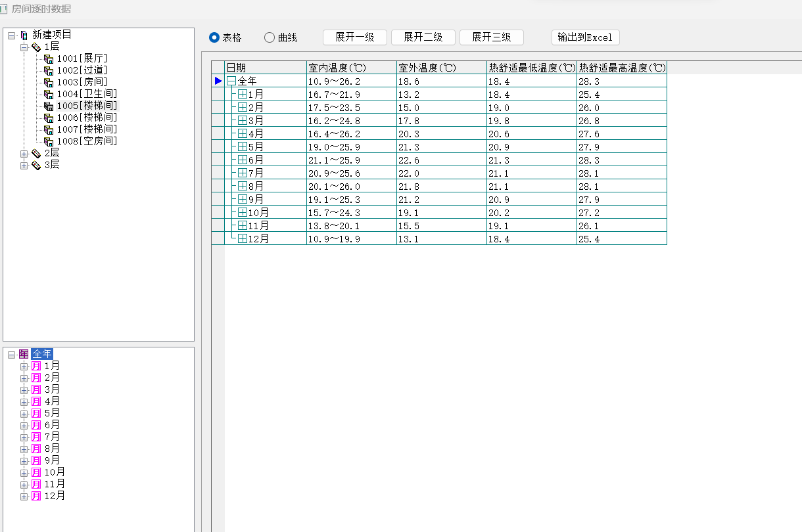The width and height of the screenshot is (802, 532).
Task: Select the 表格 radio button
Action: [x=214, y=37]
